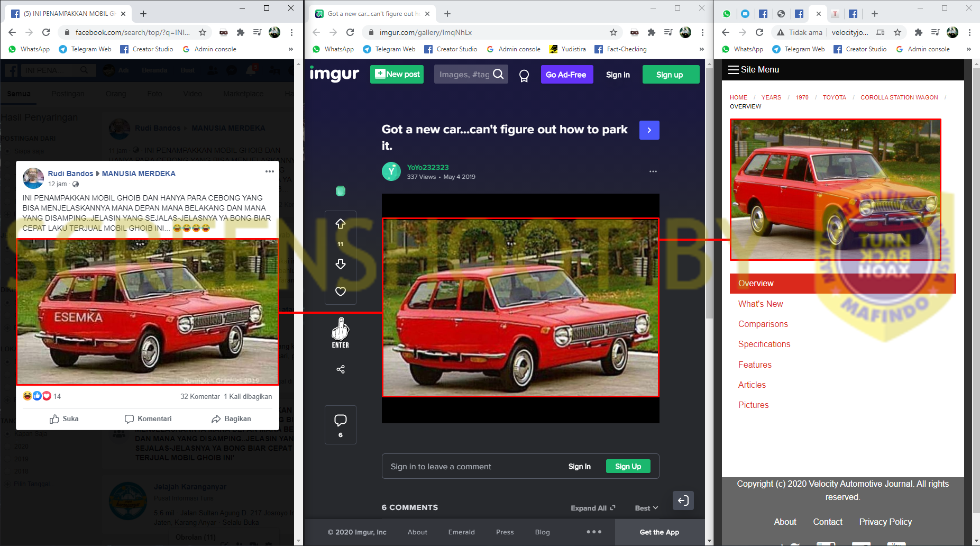Get the App button in Imgur footer
The height and width of the screenshot is (546, 980).
pyautogui.click(x=659, y=532)
